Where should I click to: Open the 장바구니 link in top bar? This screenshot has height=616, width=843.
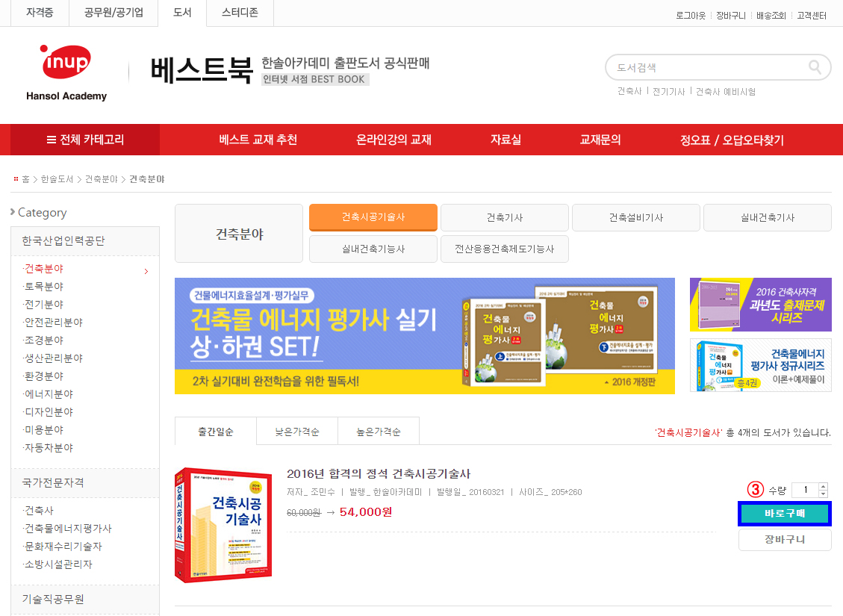coord(731,16)
